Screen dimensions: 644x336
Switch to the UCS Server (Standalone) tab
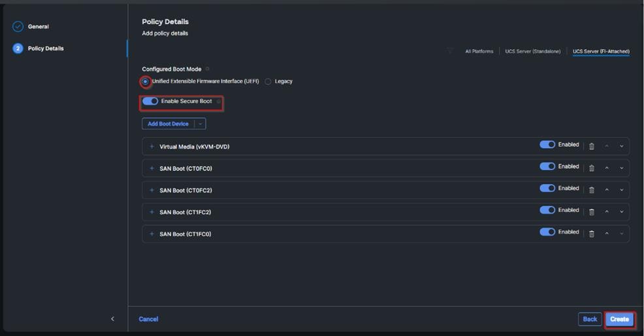(532, 52)
